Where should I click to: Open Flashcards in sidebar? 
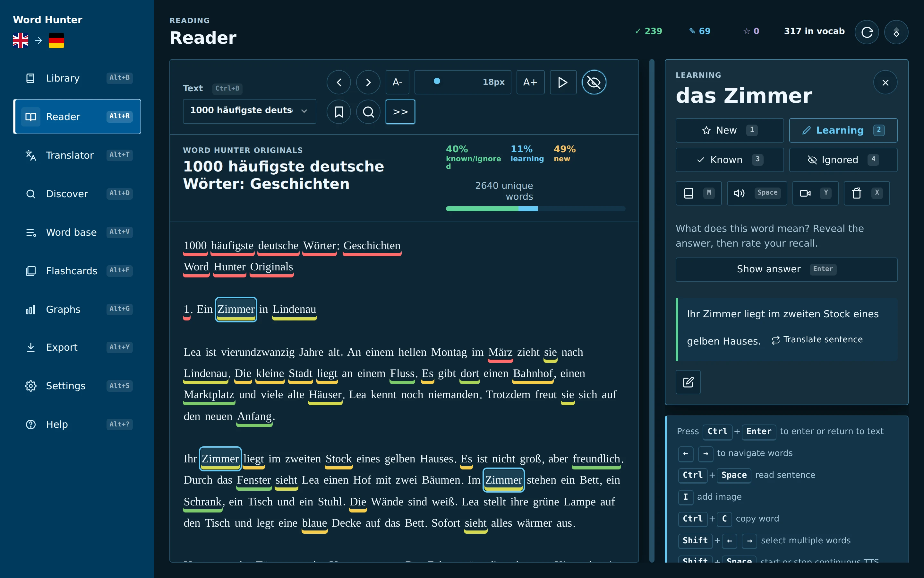click(x=77, y=271)
